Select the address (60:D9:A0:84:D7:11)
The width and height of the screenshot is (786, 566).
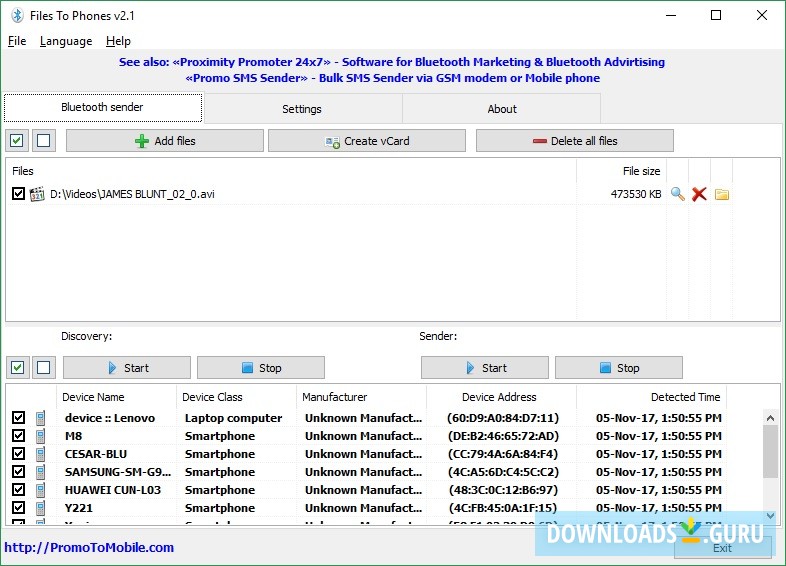point(503,418)
